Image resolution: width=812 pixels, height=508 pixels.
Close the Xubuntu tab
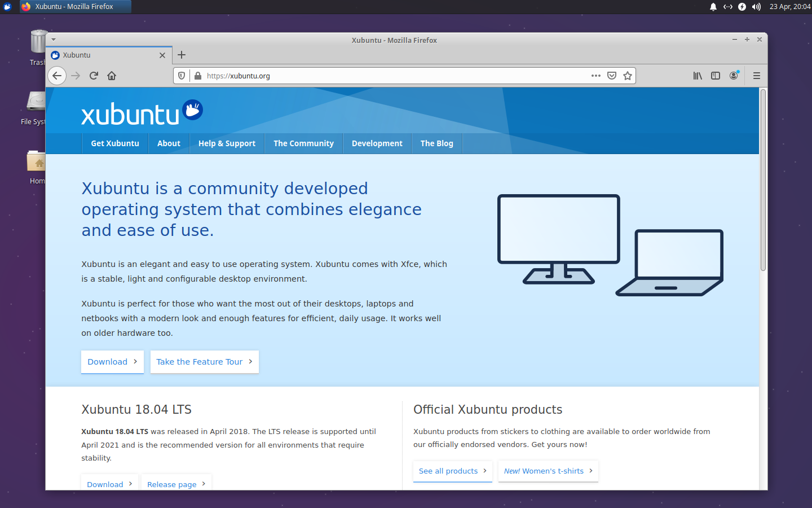[x=162, y=55]
